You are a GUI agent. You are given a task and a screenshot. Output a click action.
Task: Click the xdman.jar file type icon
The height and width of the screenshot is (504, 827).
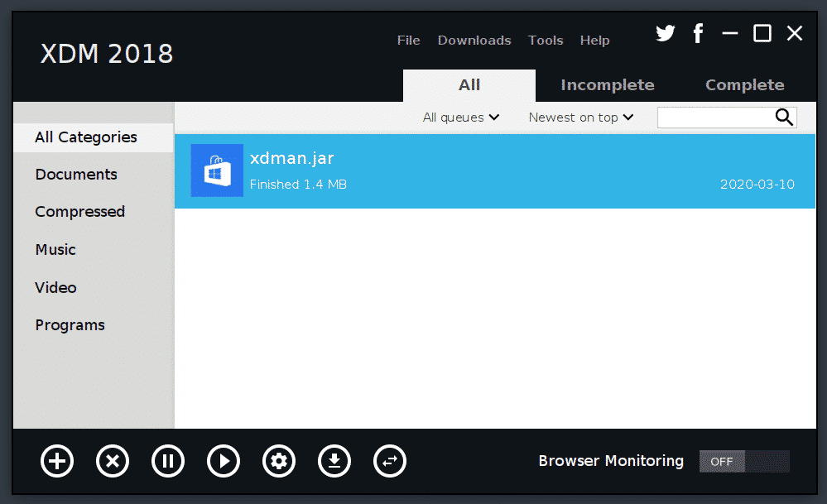(217, 170)
